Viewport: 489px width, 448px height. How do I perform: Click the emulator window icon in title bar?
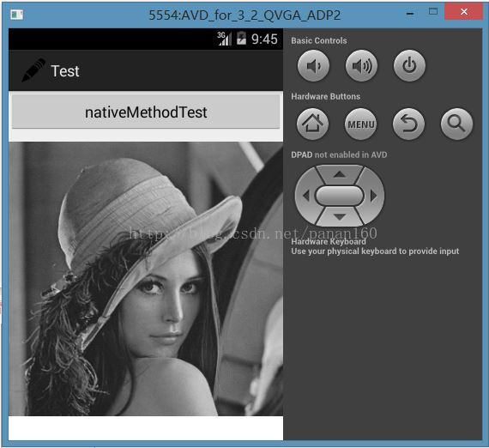pos(17,15)
